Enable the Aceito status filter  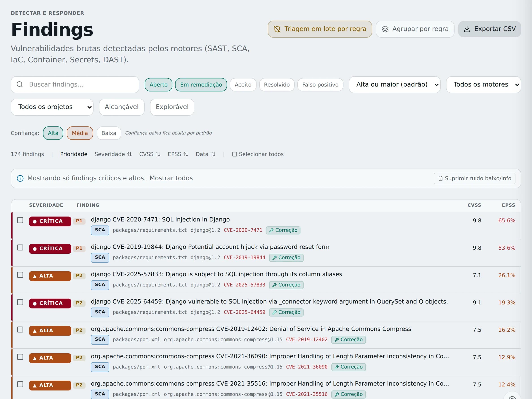[243, 85]
